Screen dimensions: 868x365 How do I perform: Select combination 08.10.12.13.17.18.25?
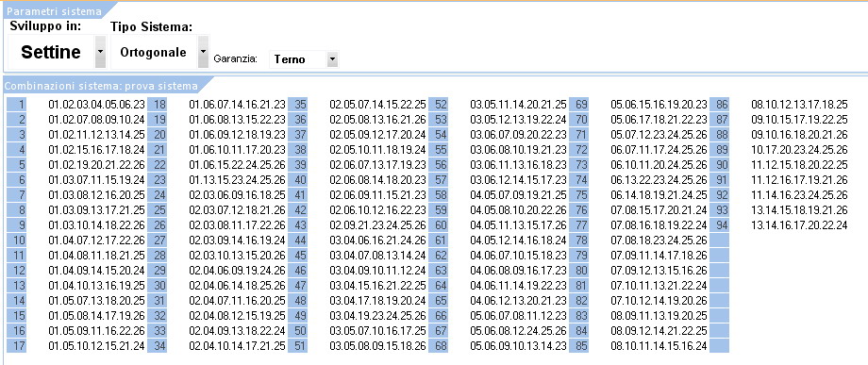click(800, 105)
